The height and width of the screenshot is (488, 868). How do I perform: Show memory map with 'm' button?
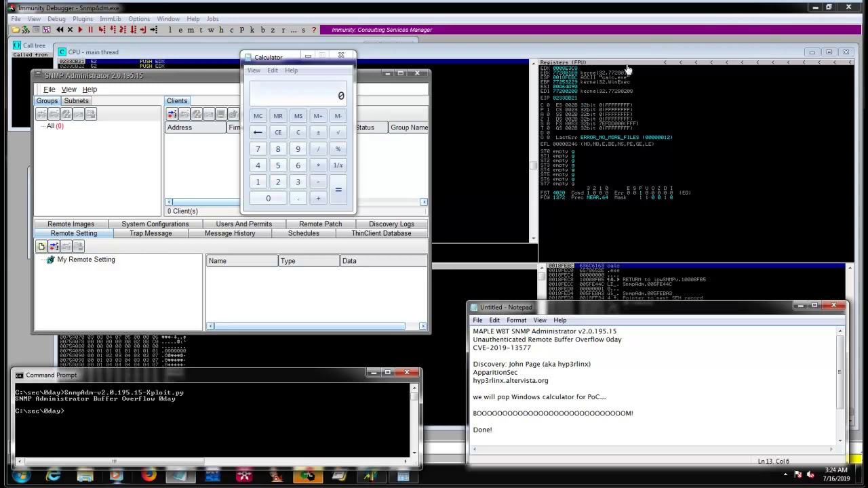(191, 30)
